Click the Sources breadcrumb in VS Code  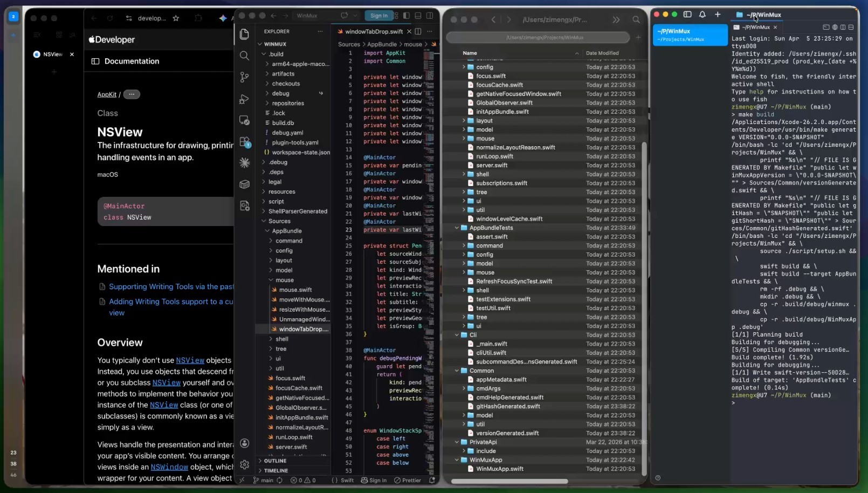(x=349, y=44)
